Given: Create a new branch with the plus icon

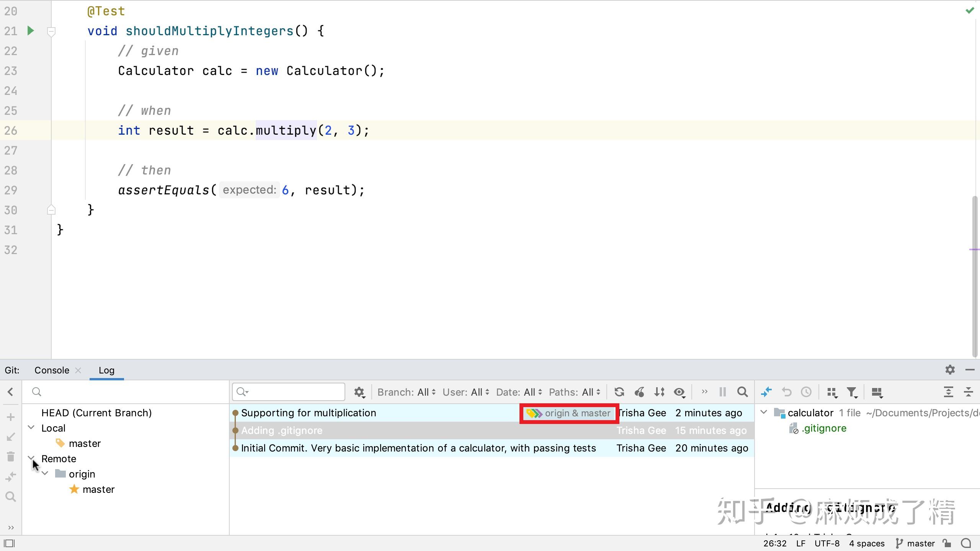Looking at the screenshot, I should click(x=10, y=417).
